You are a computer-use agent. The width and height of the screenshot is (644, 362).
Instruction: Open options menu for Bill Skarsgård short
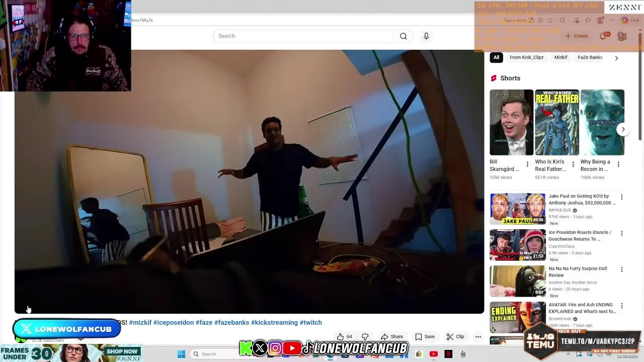coord(527,164)
